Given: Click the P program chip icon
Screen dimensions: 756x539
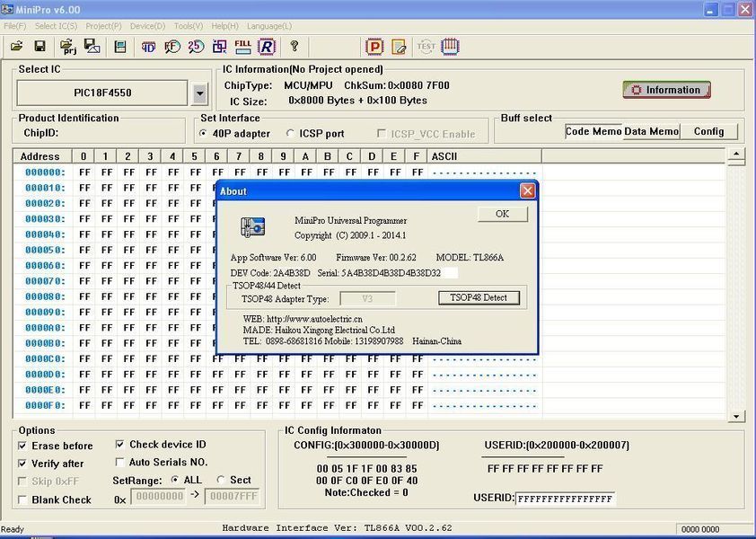Looking at the screenshot, I should tap(374, 47).
